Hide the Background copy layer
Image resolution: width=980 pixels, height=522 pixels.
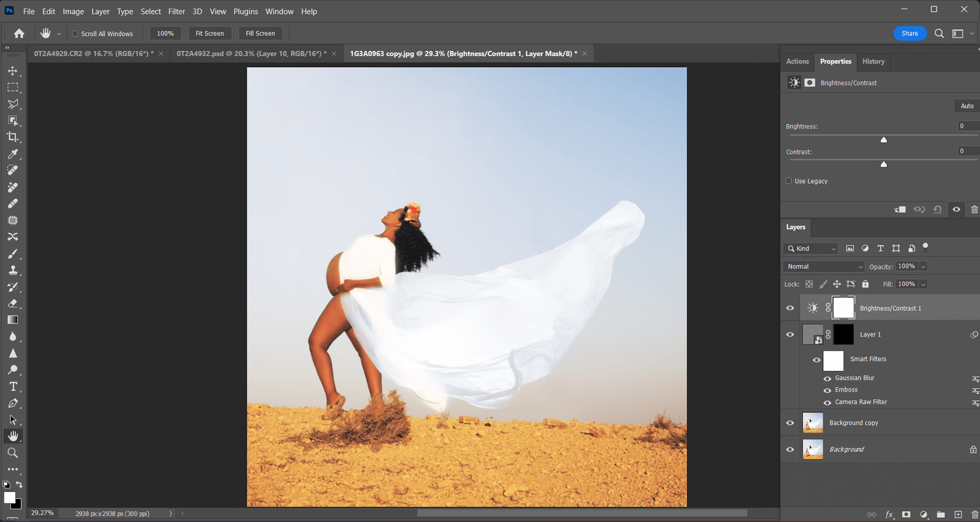790,423
